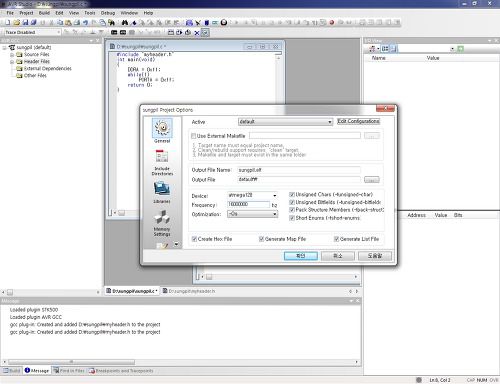
Task: Enable Use External Makefile checkbox
Action: (193, 136)
